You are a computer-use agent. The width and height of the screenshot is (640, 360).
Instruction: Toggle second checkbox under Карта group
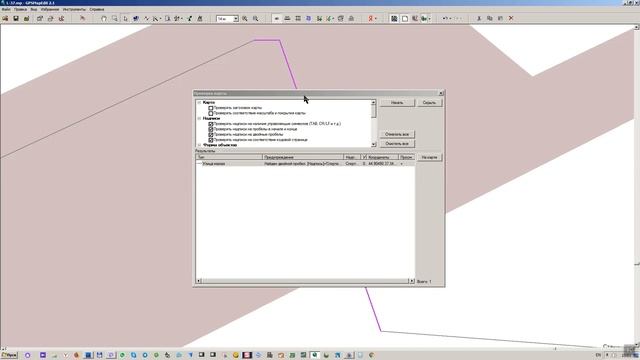(x=211, y=113)
